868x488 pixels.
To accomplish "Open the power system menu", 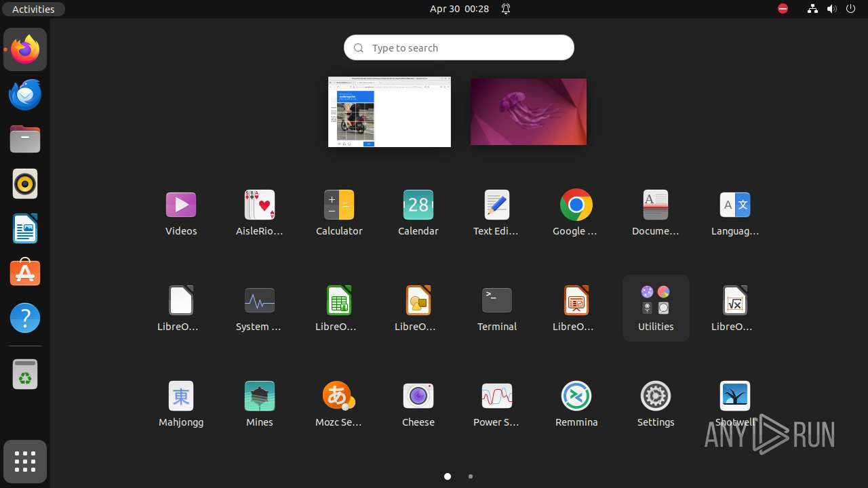I will coord(851,9).
